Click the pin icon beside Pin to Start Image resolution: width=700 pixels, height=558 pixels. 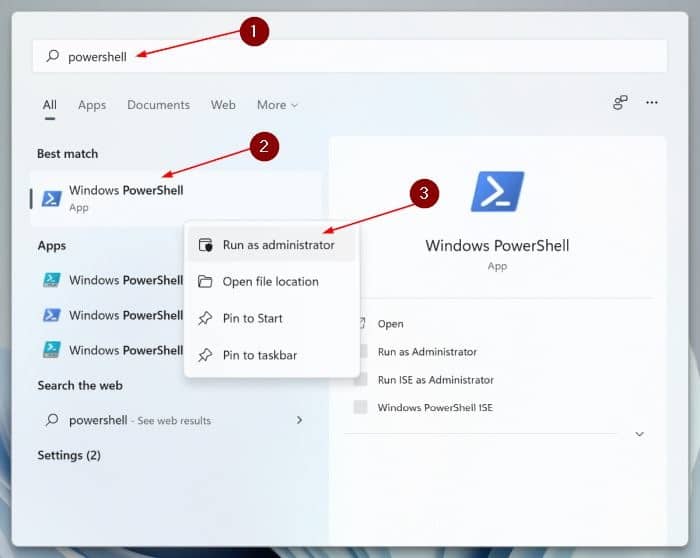205,318
